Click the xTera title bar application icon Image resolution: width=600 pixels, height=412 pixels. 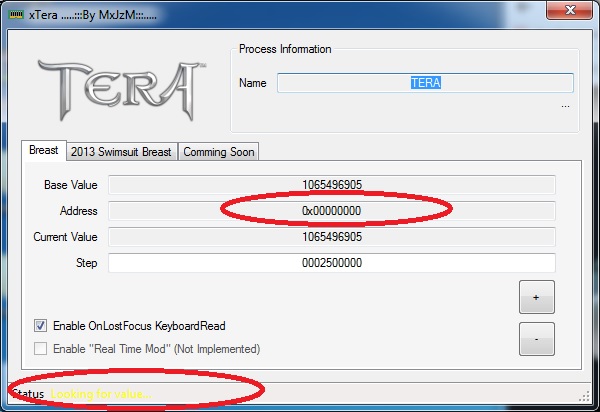click(x=17, y=13)
